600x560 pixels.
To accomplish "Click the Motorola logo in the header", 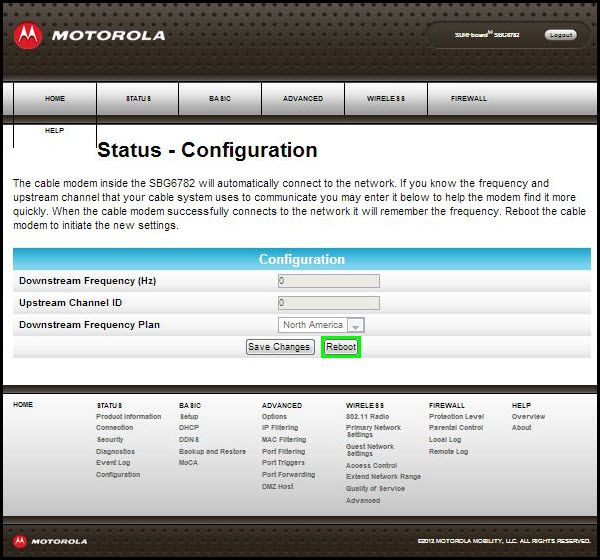I will pyautogui.click(x=90, y=36).
